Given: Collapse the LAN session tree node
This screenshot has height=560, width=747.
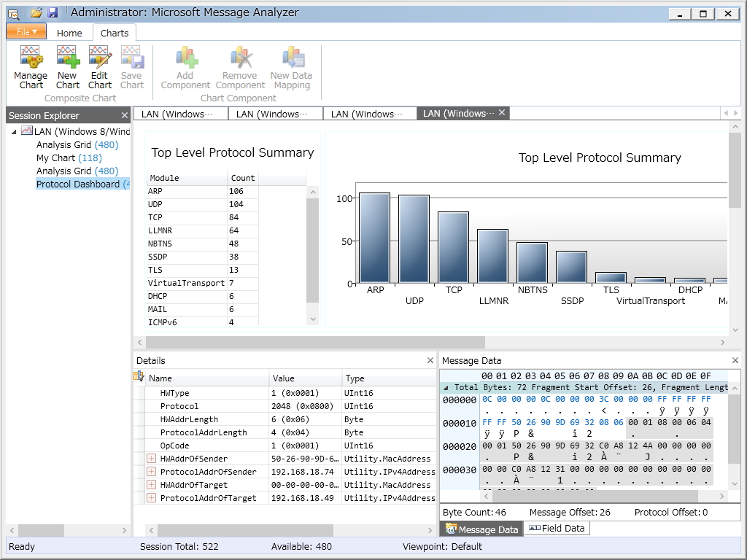Looking at the screenshot, I should [15, 132].
